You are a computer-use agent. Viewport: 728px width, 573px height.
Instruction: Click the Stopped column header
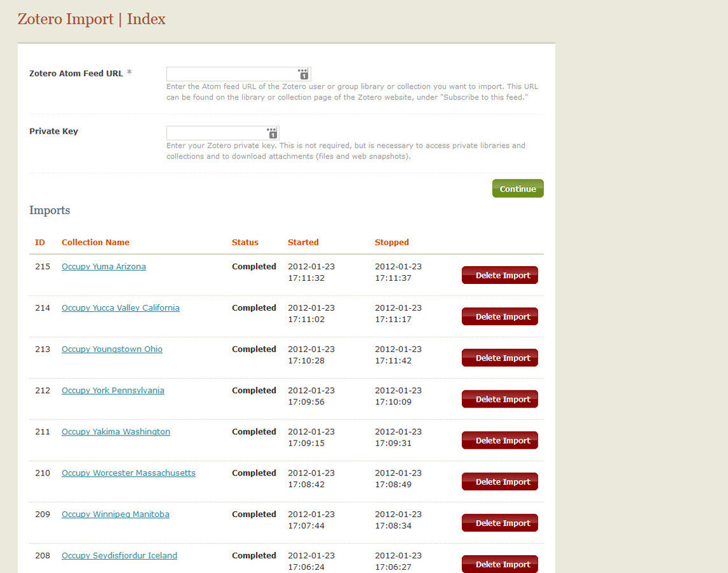pyautogui.click(x=392, y=242)
